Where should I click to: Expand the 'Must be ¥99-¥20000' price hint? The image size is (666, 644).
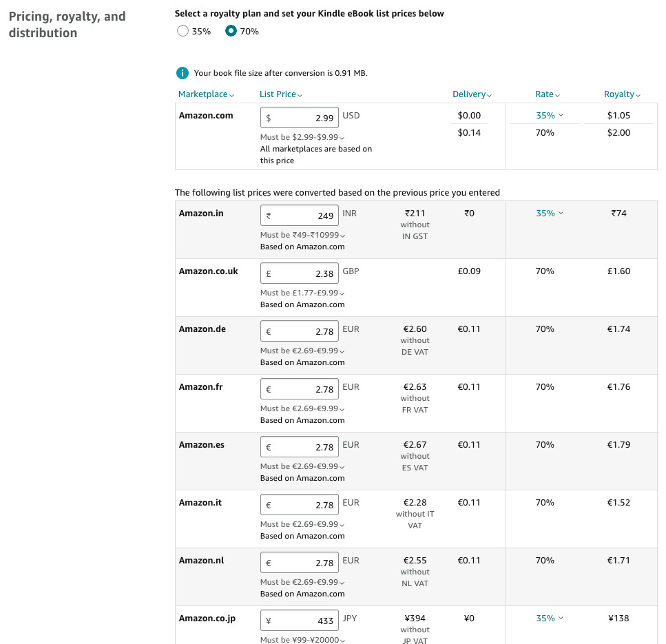(x=302, y=640)
